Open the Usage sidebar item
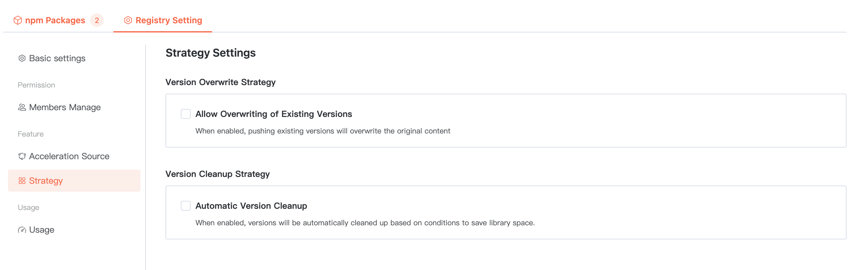The image size is (868, 270). (x=41, y=230)
